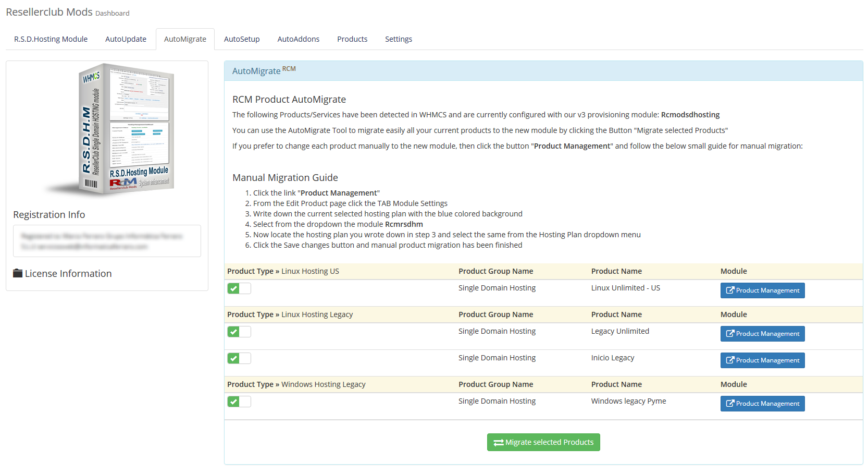Click guide step 'Select from the dropdown the module Rcmrsdhm'
Image resolution: width=868 pixels, height=473 pixels.
point(338,224)
